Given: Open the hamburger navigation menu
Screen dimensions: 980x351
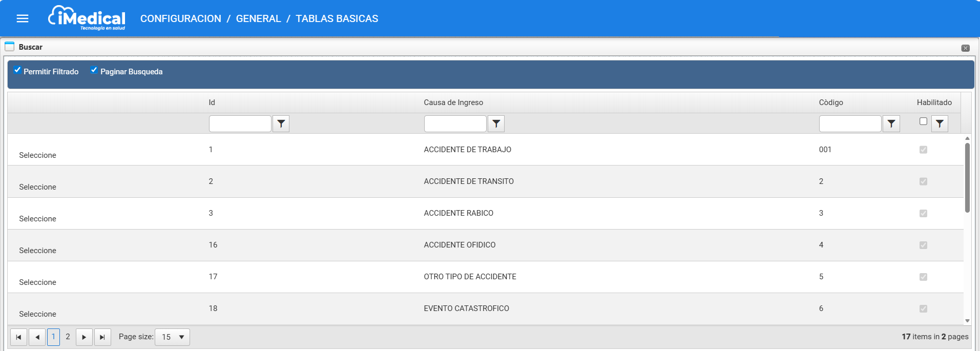Looking at the screenshot, I should (23, 18).
